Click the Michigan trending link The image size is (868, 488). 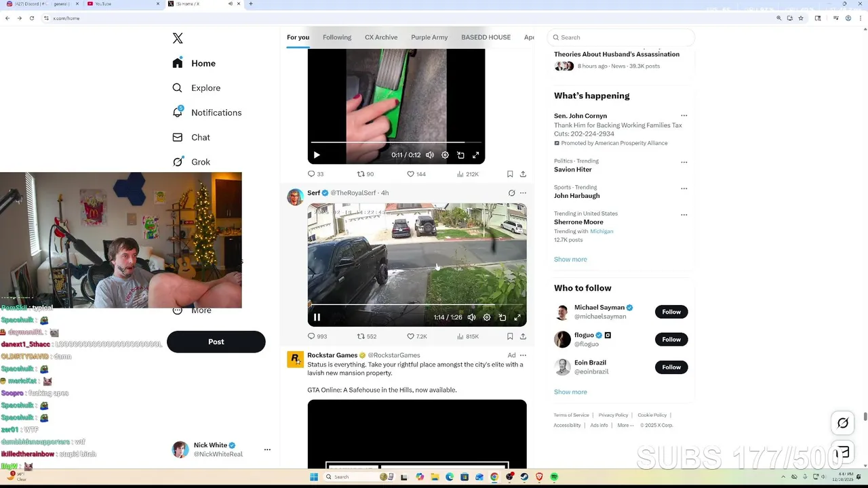[601, 231]
